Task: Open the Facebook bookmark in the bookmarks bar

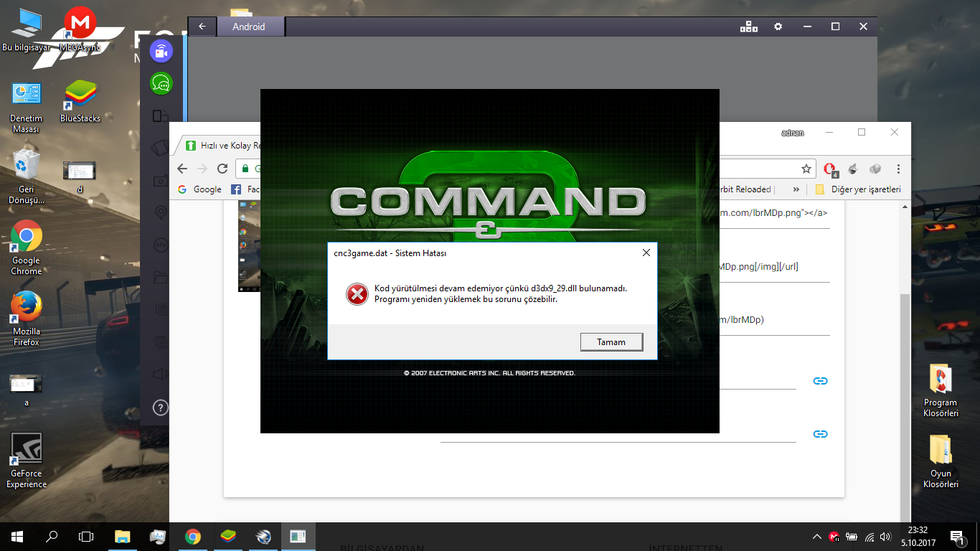Action: coord(245,189)
